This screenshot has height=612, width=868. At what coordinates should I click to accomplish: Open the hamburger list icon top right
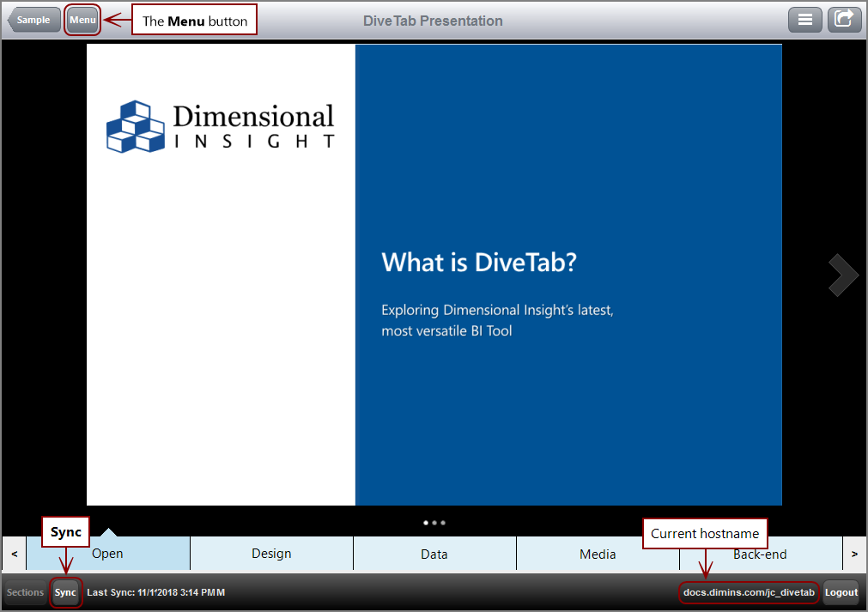pyautogui.click(x=804, y=19)
